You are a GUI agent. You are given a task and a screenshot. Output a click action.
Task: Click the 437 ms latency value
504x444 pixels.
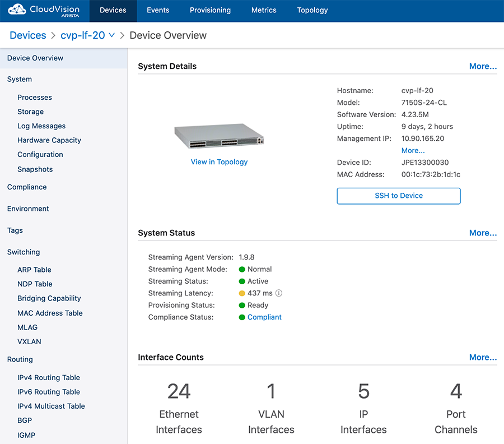260,293
